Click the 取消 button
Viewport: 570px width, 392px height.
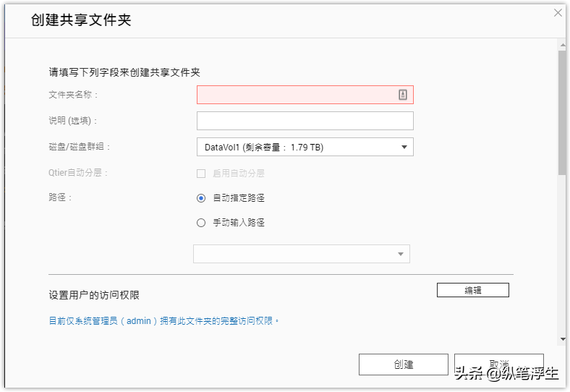tap(499, 365)
